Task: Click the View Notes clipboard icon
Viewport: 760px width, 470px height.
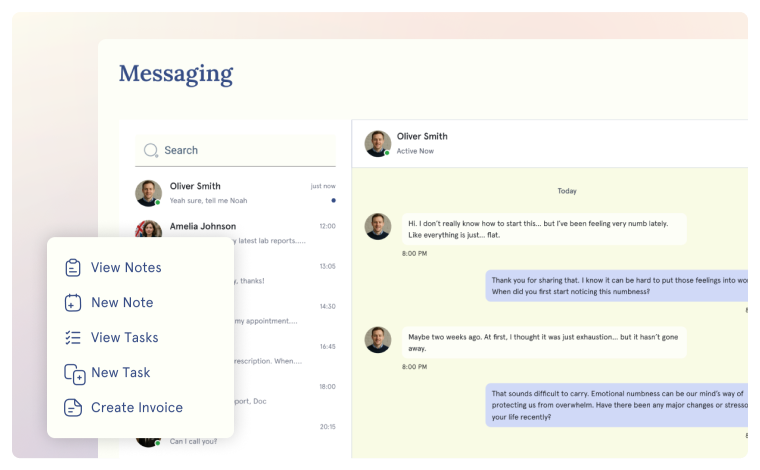Action: tap(73, 267)
